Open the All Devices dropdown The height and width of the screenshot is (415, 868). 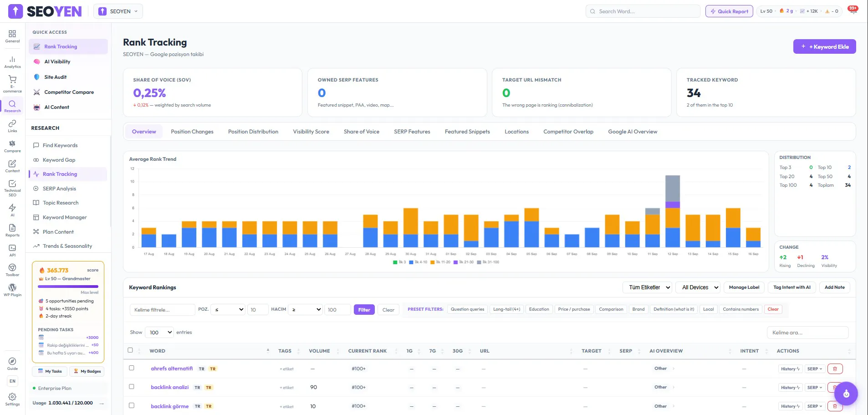tap(698, 287)
